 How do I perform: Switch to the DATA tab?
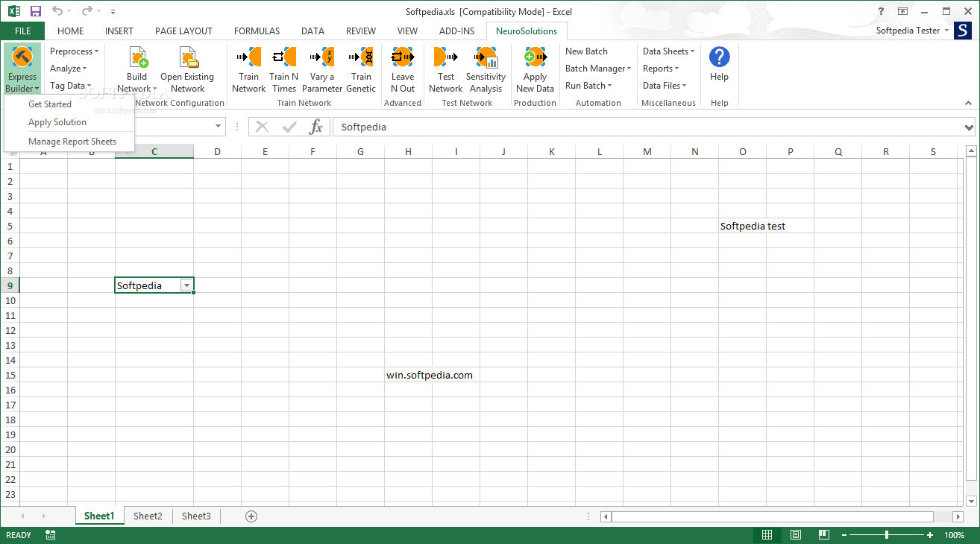[x=312, y=31]
